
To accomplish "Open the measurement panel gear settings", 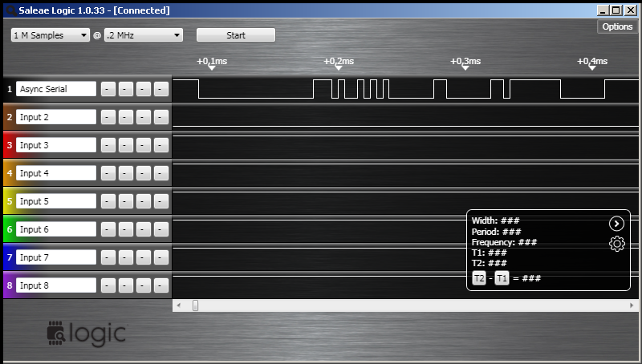I will pos(616,244).
